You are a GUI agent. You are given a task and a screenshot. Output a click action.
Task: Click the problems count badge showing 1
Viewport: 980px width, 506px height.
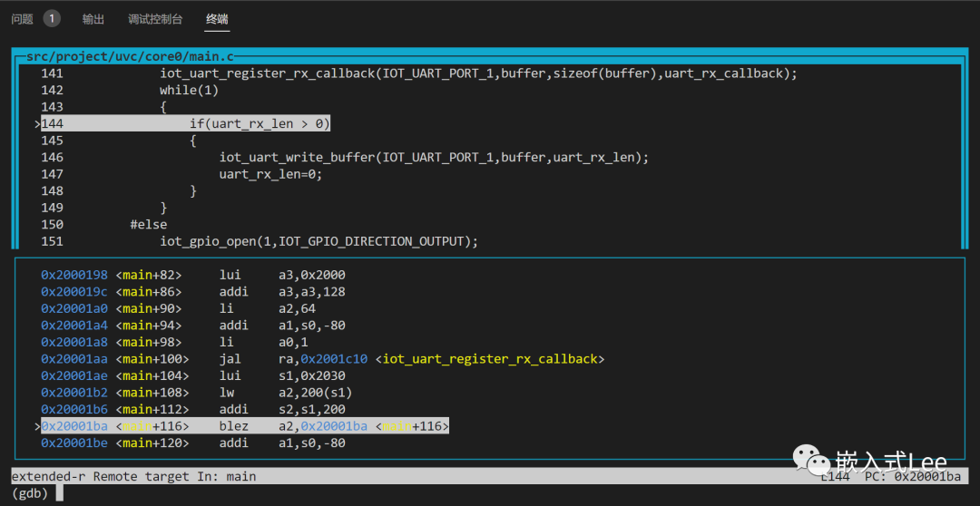(x=52, y=19)
